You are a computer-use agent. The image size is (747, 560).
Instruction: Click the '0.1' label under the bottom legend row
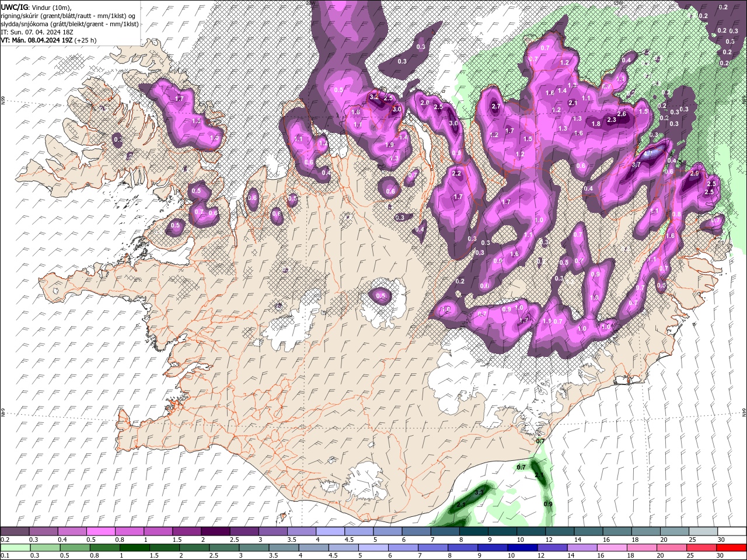point(4,556)
